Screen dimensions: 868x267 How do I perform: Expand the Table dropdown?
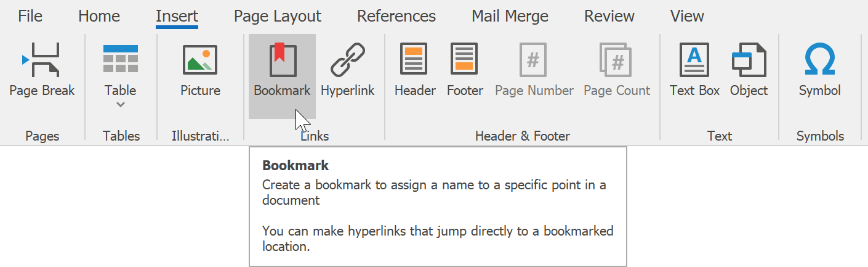pos(120,104)
